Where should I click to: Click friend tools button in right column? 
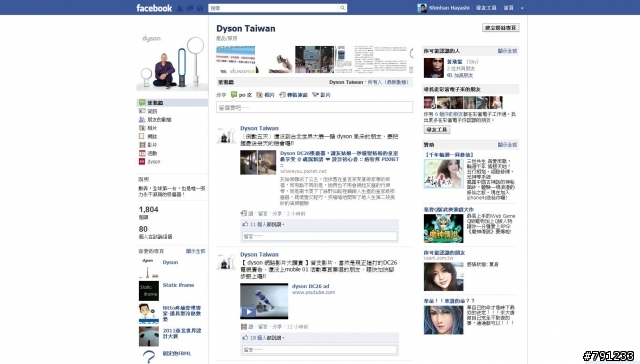(x=437, y=129)
